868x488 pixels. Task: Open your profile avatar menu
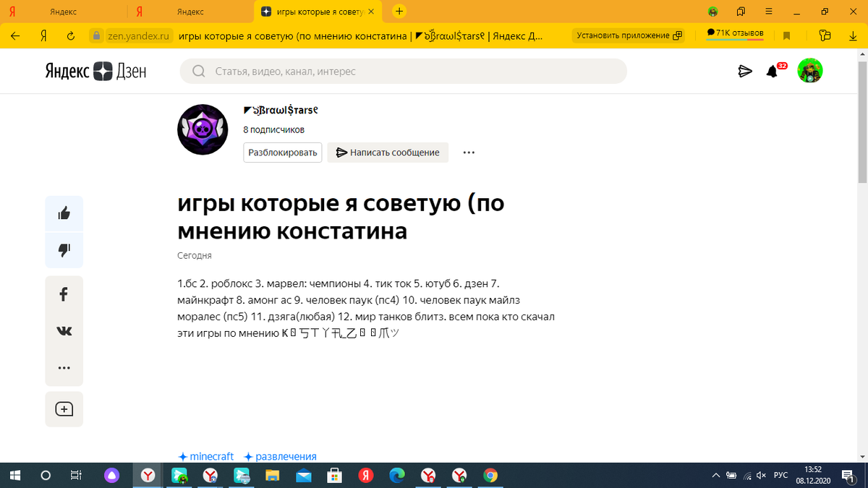point(810,70)
